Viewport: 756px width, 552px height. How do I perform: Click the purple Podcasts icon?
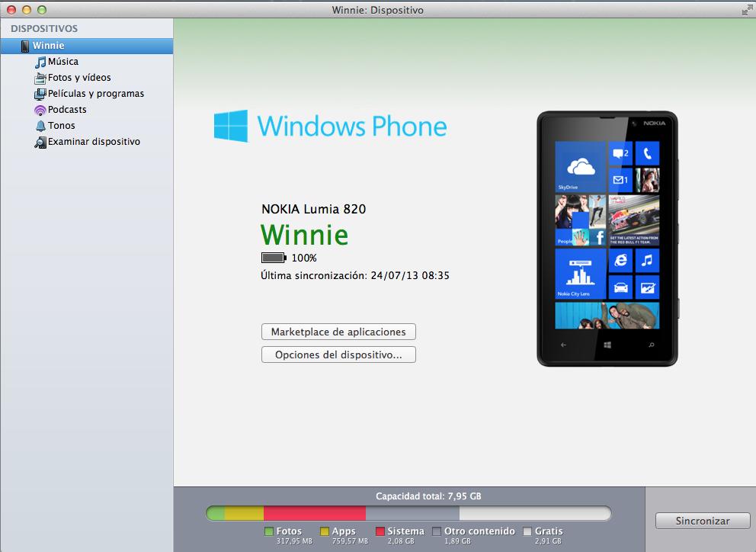point(40,110)
